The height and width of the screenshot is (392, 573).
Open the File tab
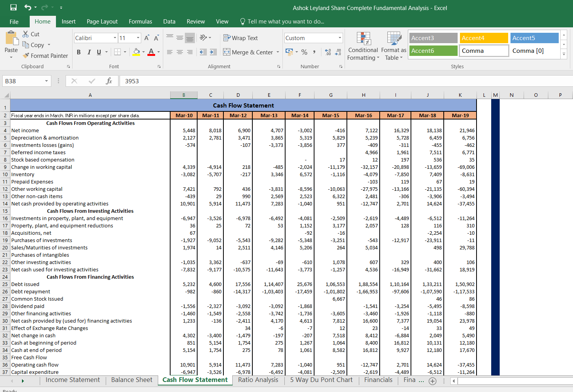tap(14, 22)
